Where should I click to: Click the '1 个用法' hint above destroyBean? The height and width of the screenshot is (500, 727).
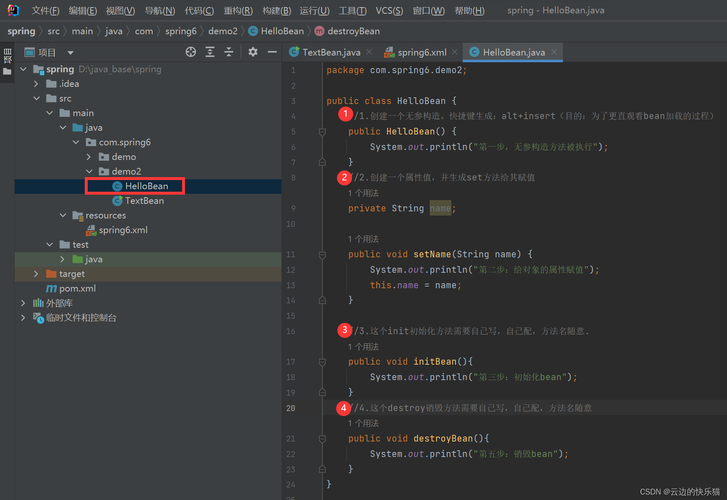[x=364, y=423]
